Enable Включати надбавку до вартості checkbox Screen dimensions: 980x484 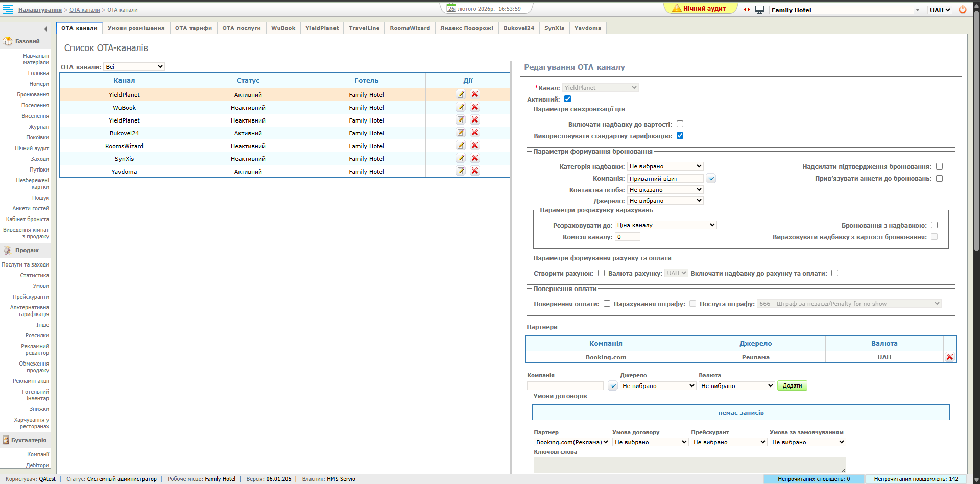[x=680, y=124]
